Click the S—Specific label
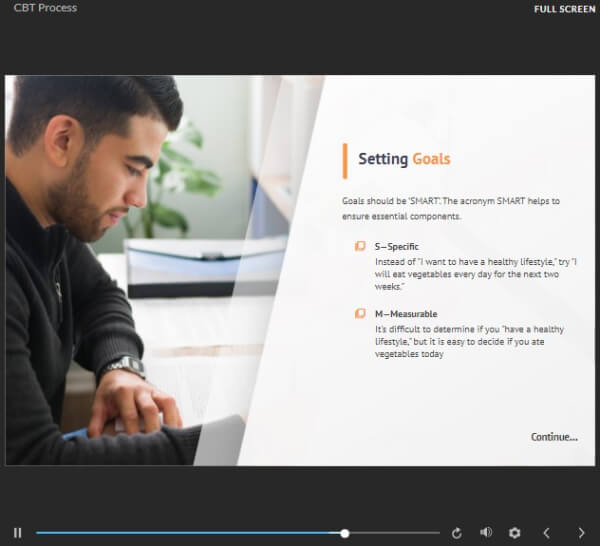The width and height of the screenshot is (600, 546). pyautogui.click(x=396, y=246)
